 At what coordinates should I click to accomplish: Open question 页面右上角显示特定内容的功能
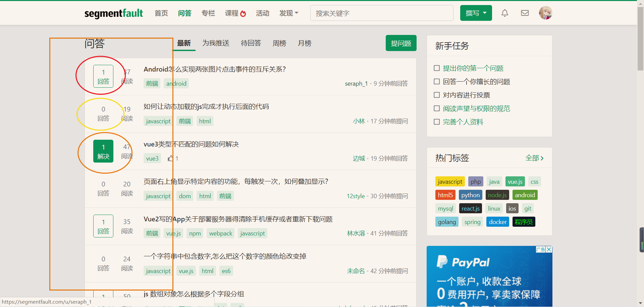click(236, 181)
